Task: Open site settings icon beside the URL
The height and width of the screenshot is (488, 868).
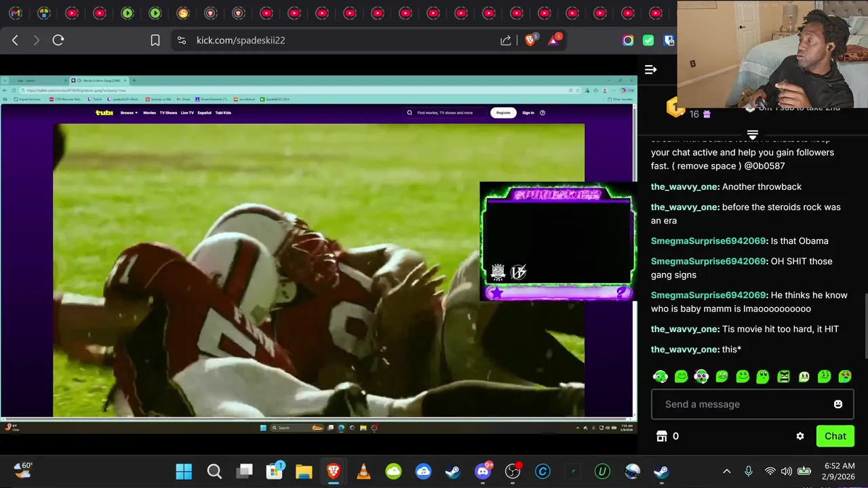Action: point(181,40)
